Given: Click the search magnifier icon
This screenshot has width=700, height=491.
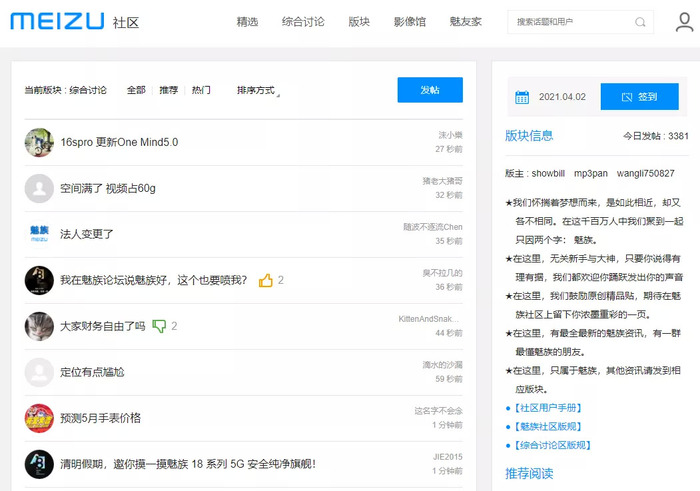Looking at the screenshot, I should point(640,22).
